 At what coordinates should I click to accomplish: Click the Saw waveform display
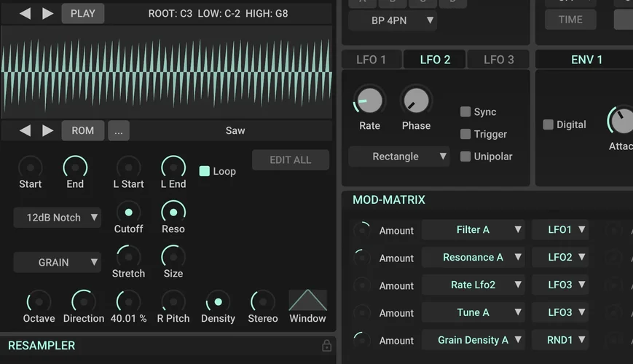[167, 72]
